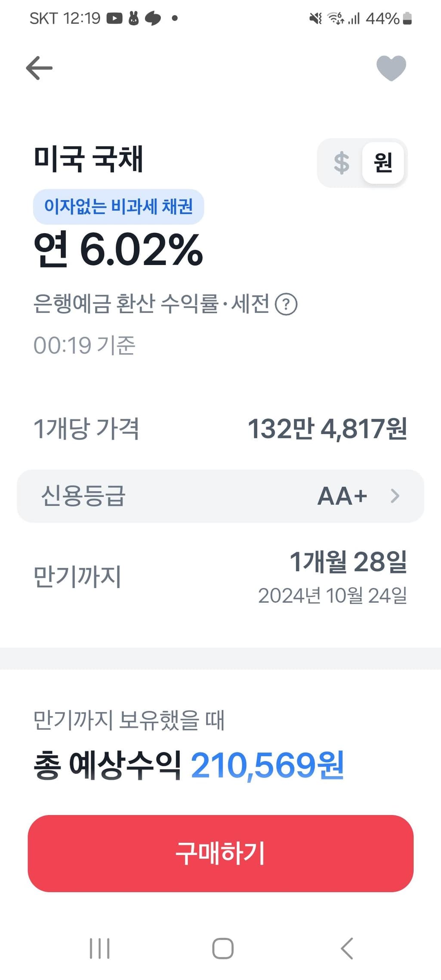Tap the battery icon in status bar
Screen dimensions: 441x980
pos(407,18)
